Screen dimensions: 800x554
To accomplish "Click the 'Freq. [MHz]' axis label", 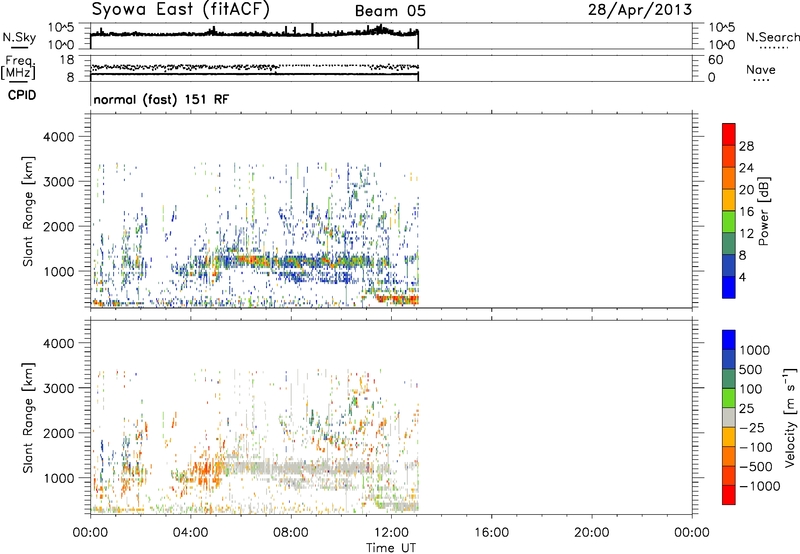I will coord(18,67).
